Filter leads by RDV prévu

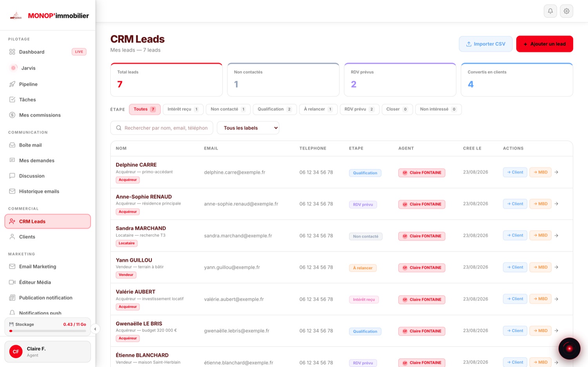click(359, 109)
